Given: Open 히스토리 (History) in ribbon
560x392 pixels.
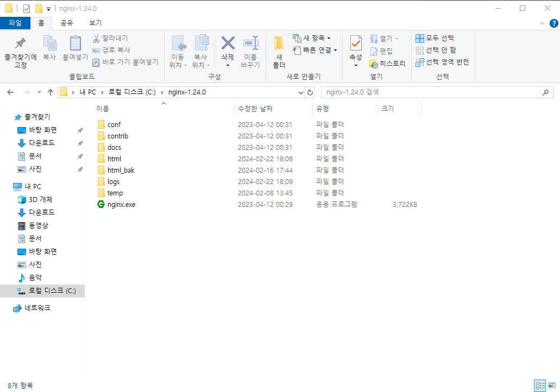Looking at the screenshot, I should click(x=387, y=64).
